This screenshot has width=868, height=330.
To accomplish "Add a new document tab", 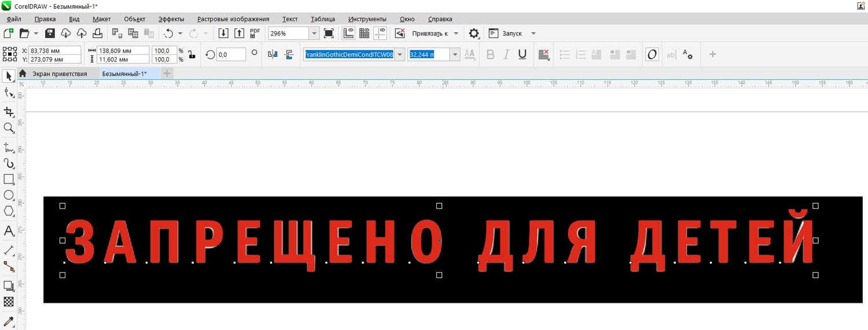I will (167, 74).
